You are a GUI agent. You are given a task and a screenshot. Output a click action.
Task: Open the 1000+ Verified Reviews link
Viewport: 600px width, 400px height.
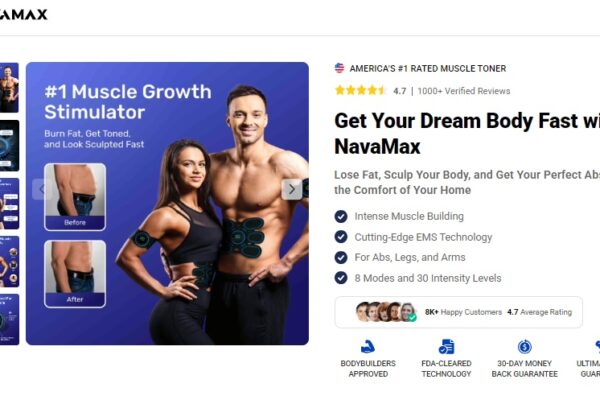464,91
